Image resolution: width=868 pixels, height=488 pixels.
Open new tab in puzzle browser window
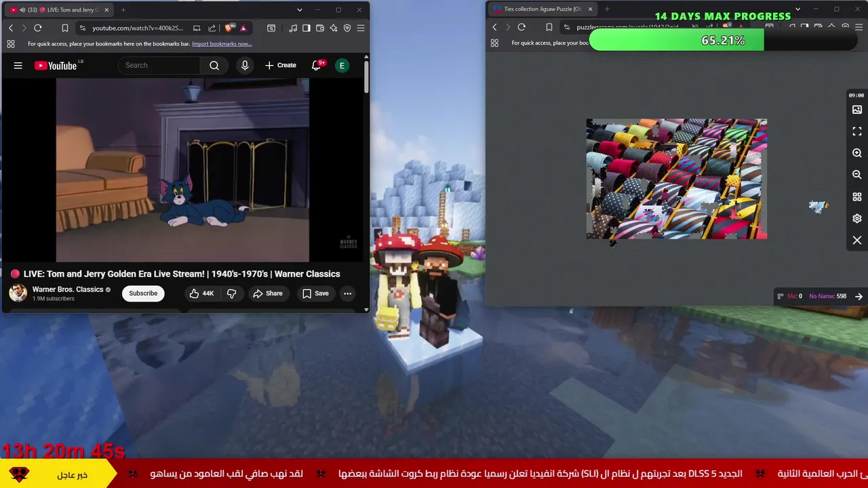point(607,9)
